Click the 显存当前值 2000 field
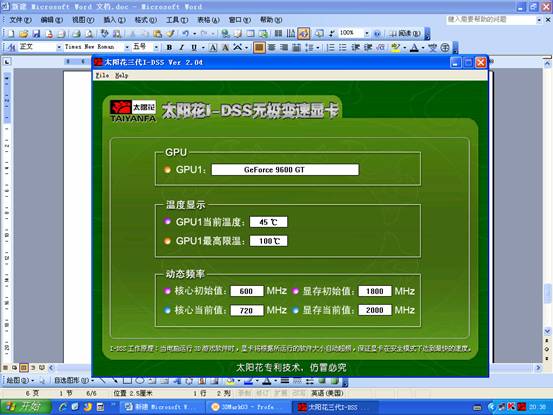 point(375,310)
